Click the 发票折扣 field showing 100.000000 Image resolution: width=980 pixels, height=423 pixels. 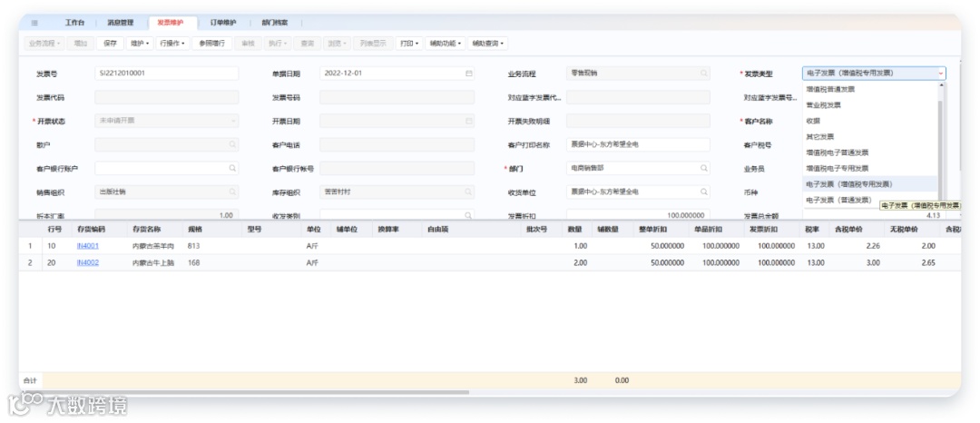pos(638,215)
